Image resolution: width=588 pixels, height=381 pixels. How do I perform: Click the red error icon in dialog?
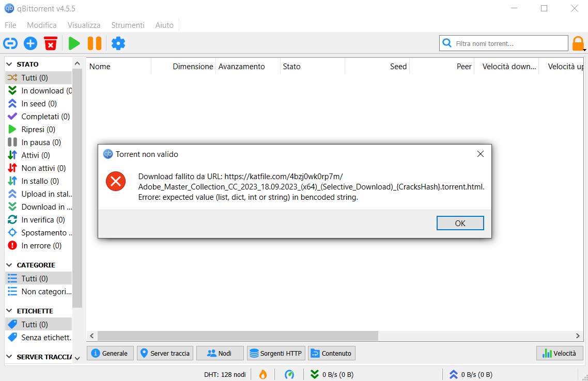click(116, 181)
